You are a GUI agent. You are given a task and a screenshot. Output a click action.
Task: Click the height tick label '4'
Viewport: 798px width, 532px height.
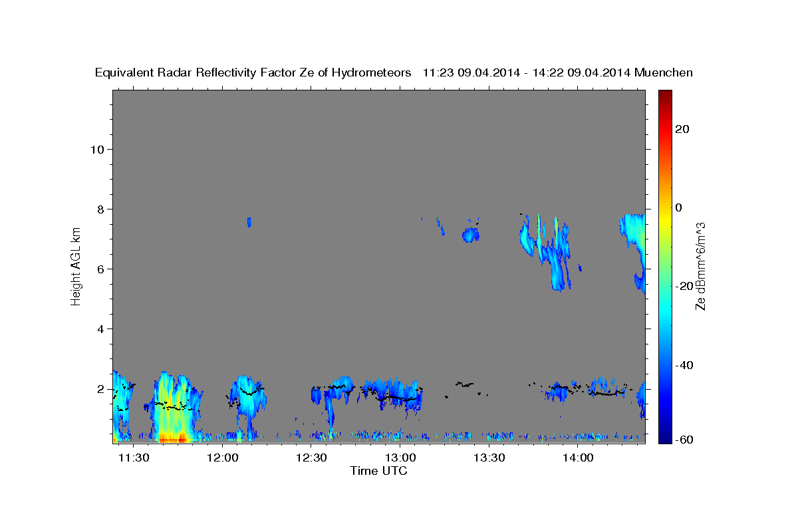(x=100, y=329)
